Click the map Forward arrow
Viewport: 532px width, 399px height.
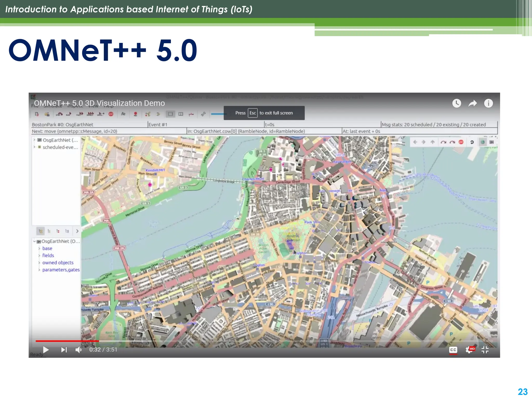424,142
